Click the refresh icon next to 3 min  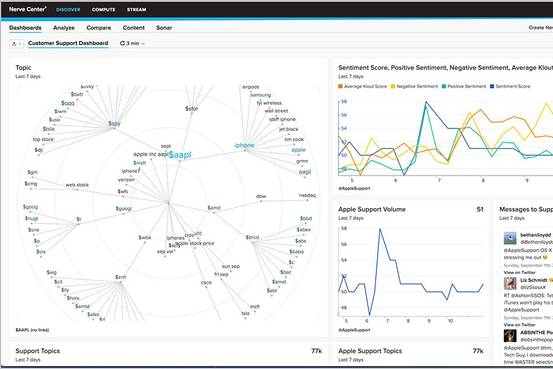click(x=122, y=43)
